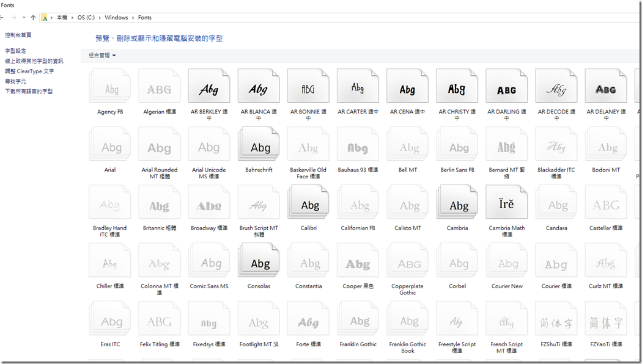Open the 組合管理 organize dropdown
This screenshot has width=642, height=364.
102,55
